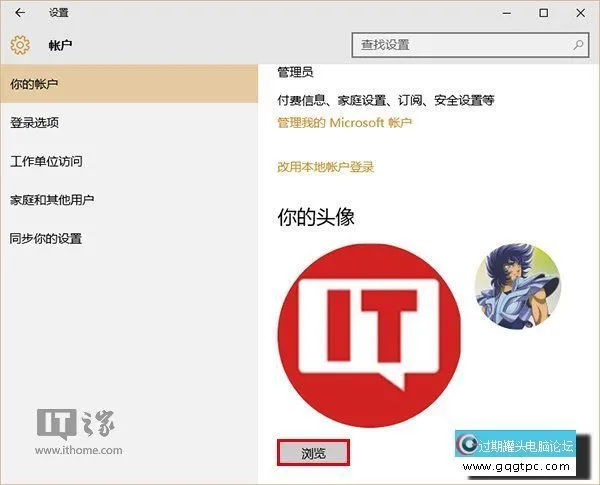Click the settings gear icon

click(x=20, y=45)
